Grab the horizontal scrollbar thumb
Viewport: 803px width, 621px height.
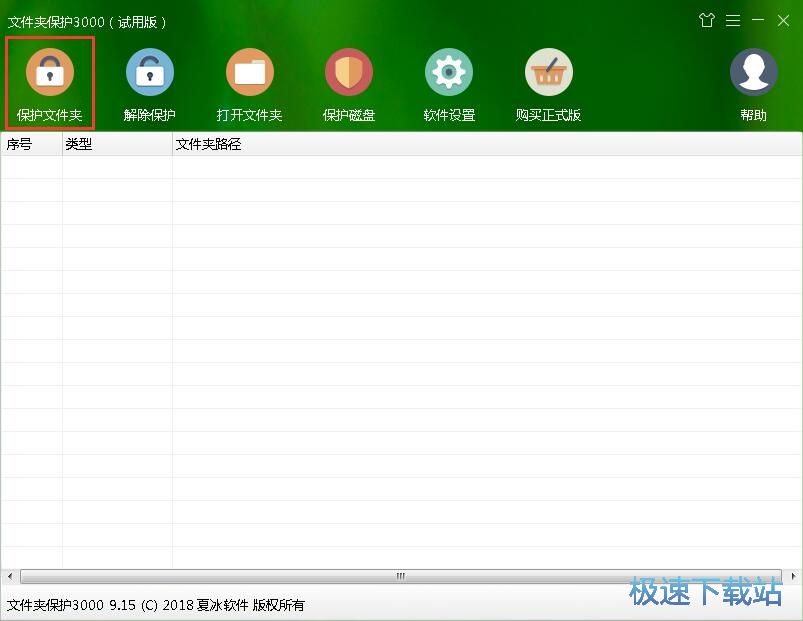pyautogui.click(x=401, y=576)
